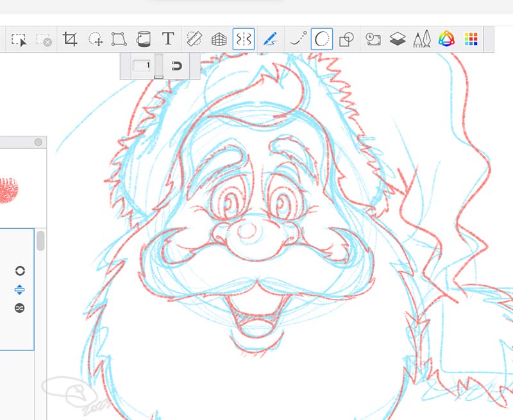Enable the Perspective guides tool

pyautogui.click(x=219, y=40)
